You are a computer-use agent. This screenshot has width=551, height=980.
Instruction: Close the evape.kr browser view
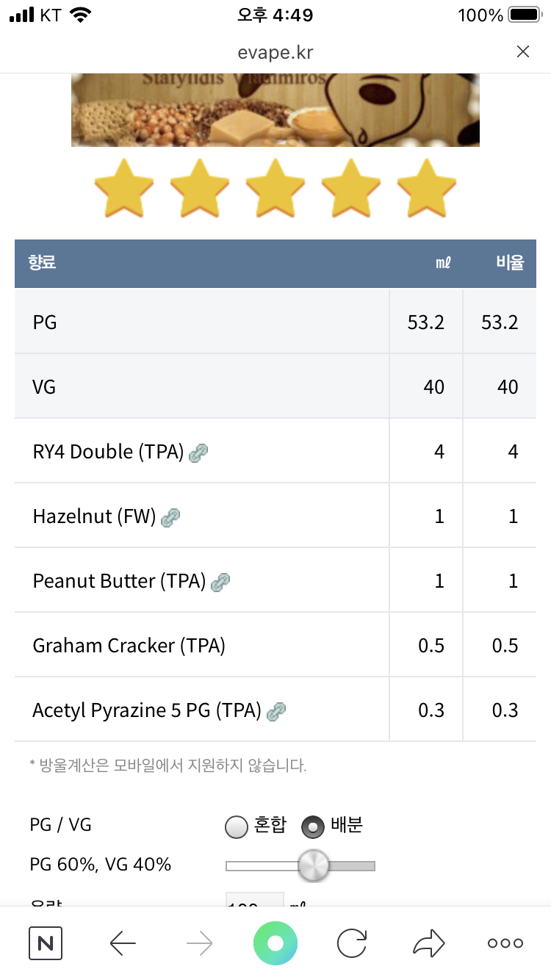(x=523, y=51)
